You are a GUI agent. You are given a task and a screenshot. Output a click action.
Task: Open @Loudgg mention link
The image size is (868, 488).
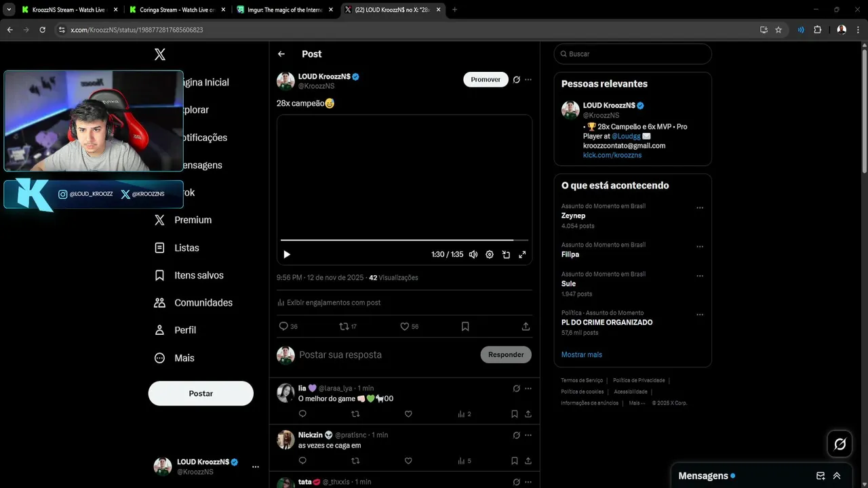(626, 136)
